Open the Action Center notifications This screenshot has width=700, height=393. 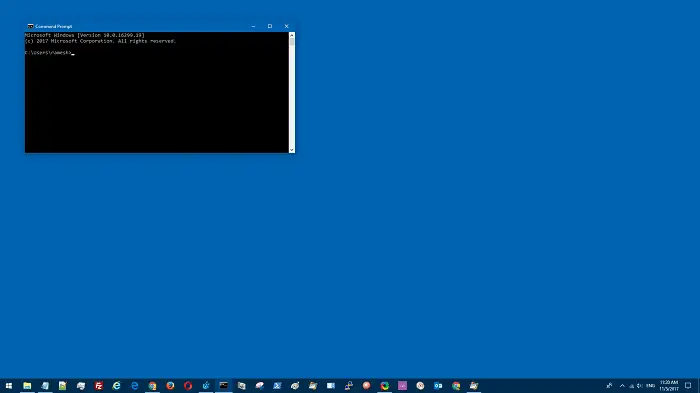pyautogui.click(x=688, y=385)
